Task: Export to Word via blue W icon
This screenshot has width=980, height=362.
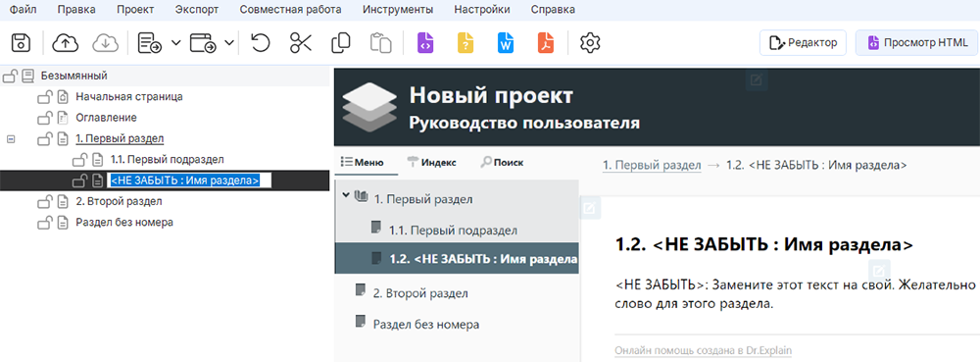Action: pos(505,43)
